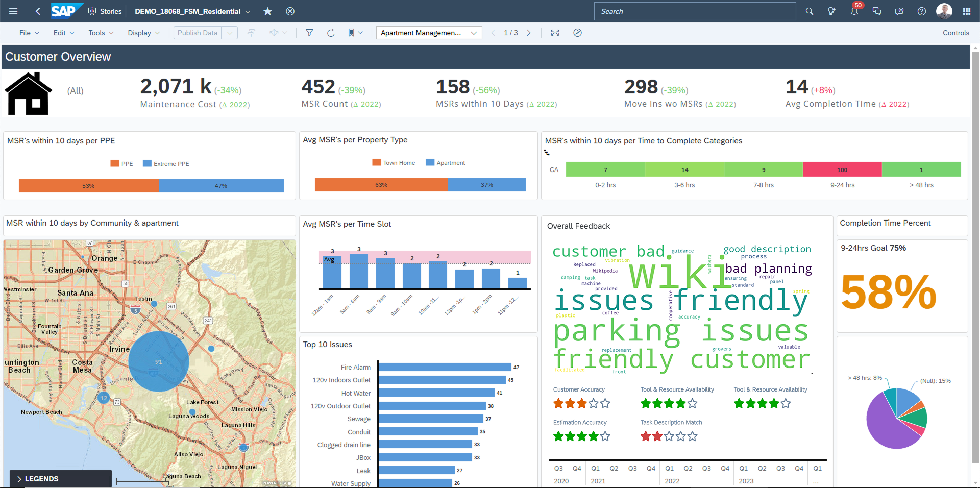Open the main navigation hamburger menu
The height and width of the screenshot is (488, 980).
pos(13,11)
